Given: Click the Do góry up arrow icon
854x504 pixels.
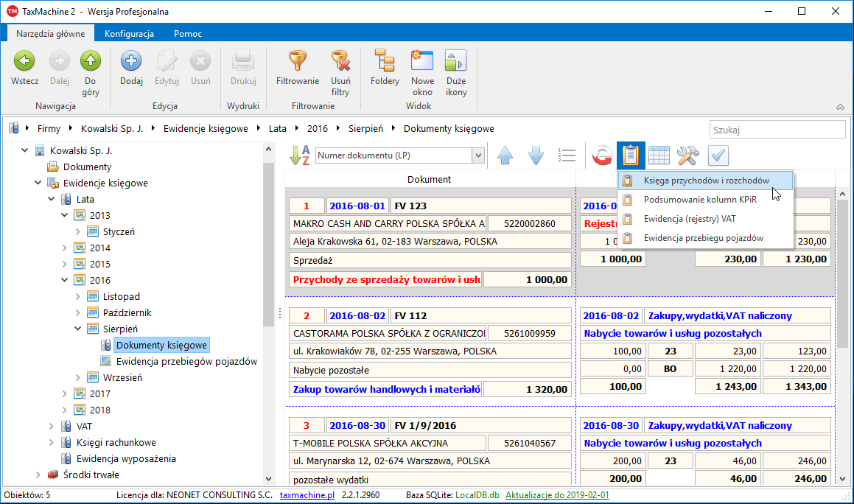Looking at the screenshot, I should [x=91, y=62].
